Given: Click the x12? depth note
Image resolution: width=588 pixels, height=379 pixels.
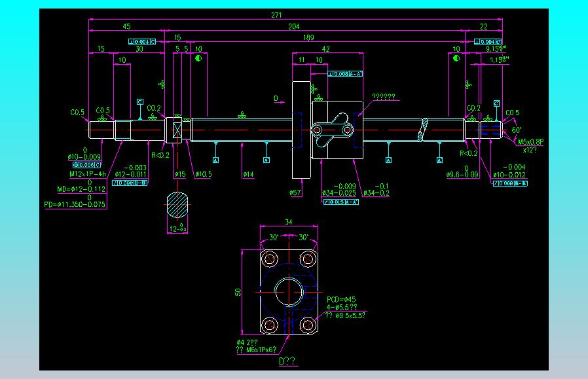Looking at the screenshot, I should click(530, 150).
